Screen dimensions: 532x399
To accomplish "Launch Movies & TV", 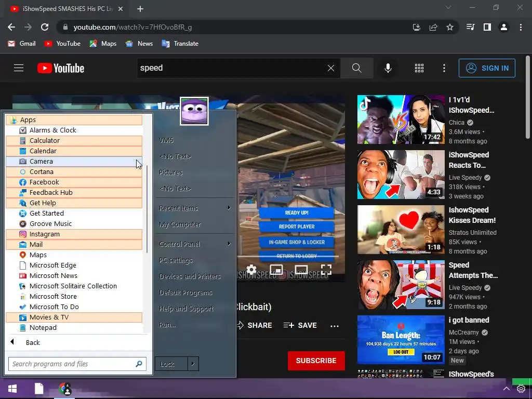I will [x=74, y=317].
